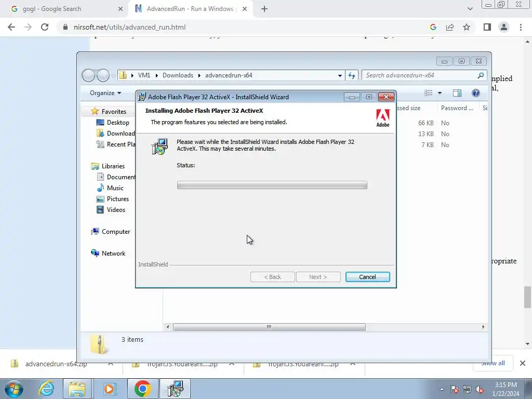Open Chrome profile avatar
Image resolution: width=532 pixels, height=399 pixels.
pyautogui.click(x=504, y=27)
